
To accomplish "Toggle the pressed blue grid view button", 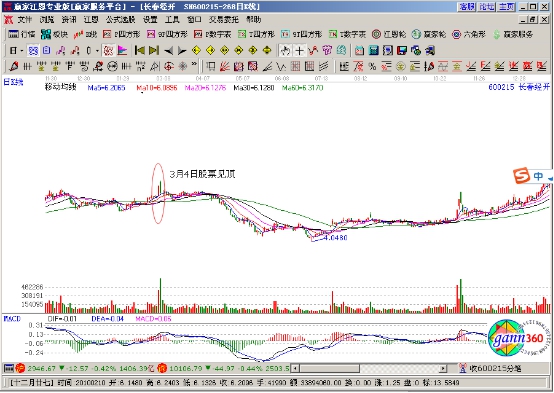I will [33, 51].
